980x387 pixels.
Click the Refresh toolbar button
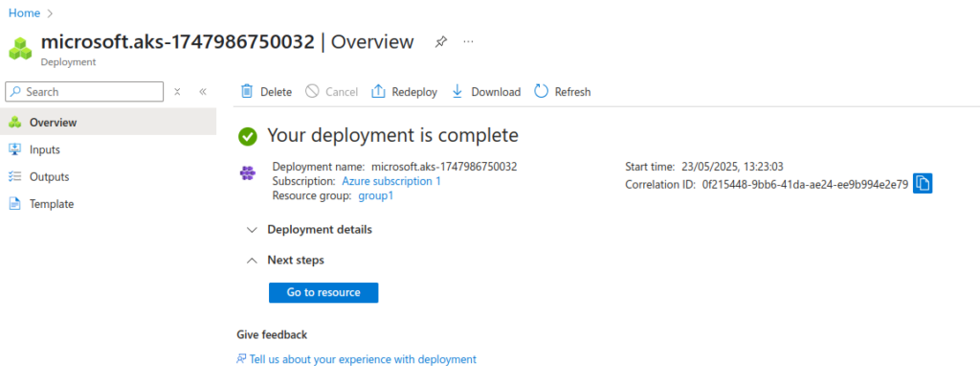[562, 92]
